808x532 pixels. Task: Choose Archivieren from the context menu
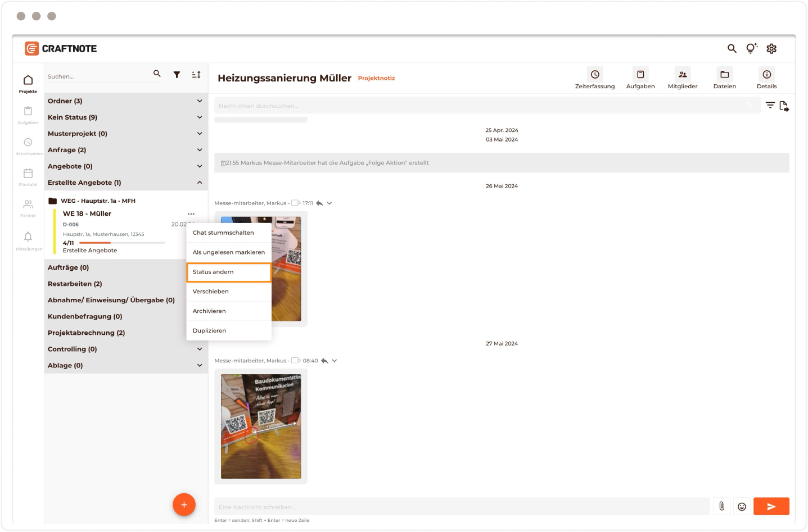pyautogui.click(x=228, y=311)
